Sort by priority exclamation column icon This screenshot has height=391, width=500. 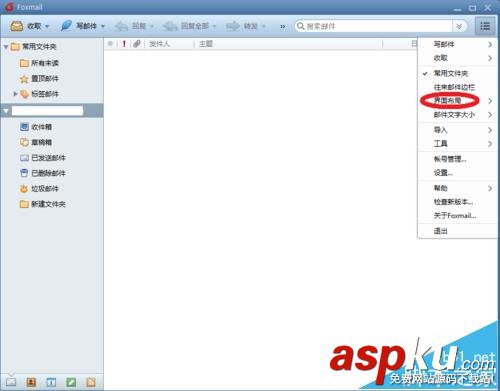coord(124,44)
